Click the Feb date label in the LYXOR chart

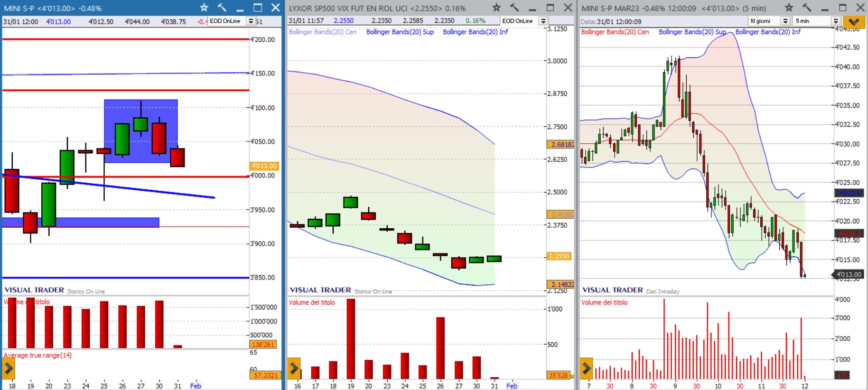tap(512, 386)
